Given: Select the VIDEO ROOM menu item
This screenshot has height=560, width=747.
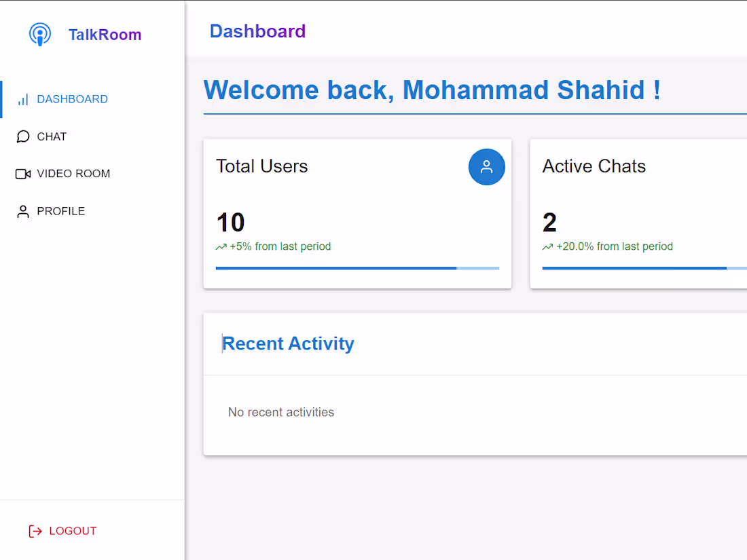Looking at the screenshot, I should tap(73, 174).
